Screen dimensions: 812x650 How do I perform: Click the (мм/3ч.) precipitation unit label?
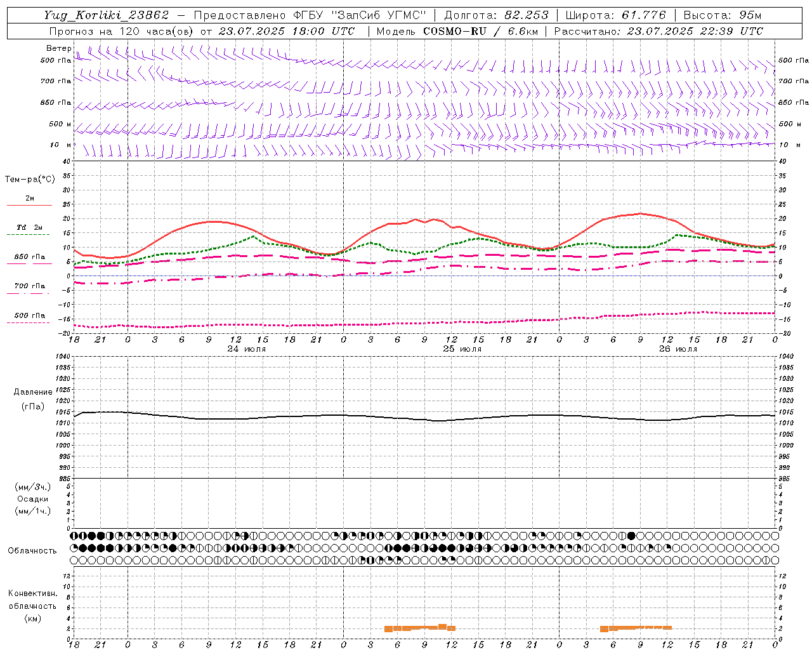(x=32, y=487)
